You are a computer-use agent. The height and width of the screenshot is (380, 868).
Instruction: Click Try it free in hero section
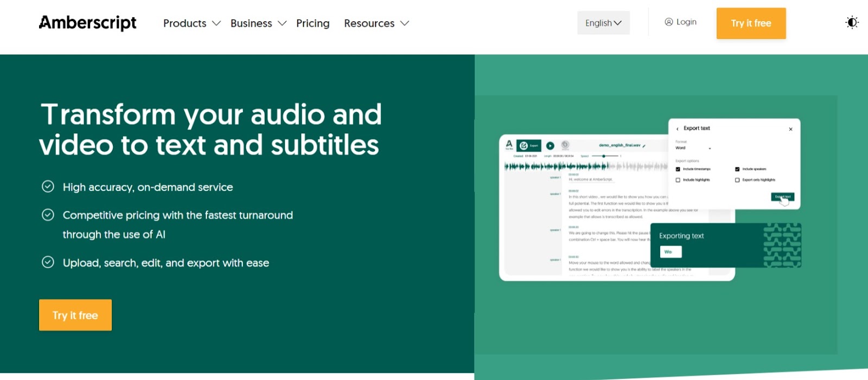pos(75,315)
